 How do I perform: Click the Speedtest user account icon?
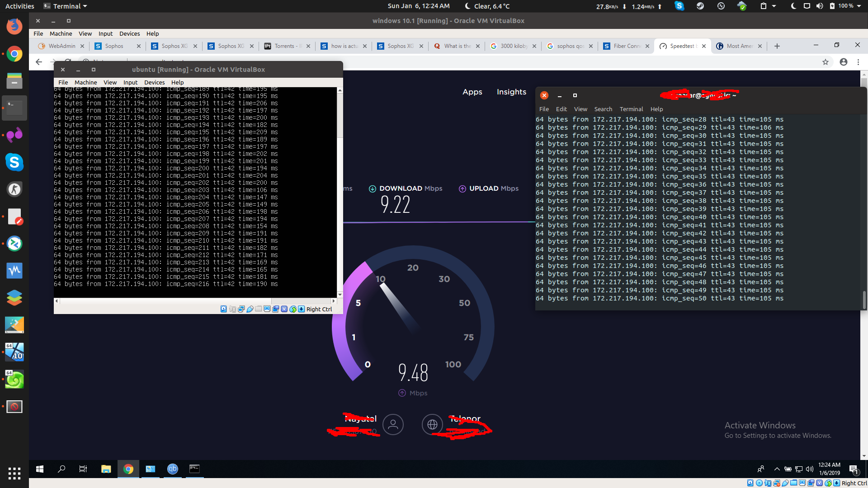tap(393, 424)
